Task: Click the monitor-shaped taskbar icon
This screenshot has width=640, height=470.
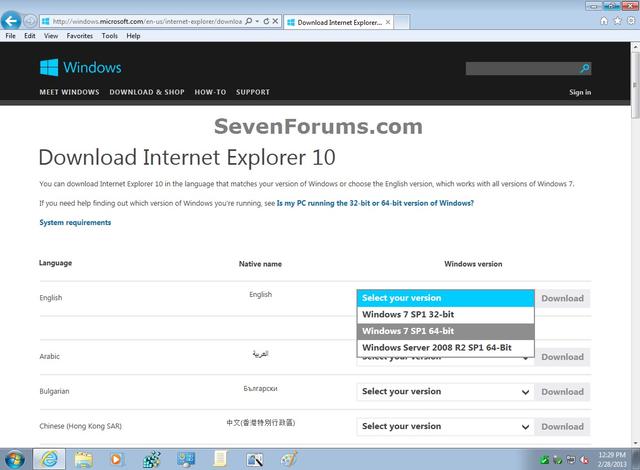Action: [x=186, y=459]
